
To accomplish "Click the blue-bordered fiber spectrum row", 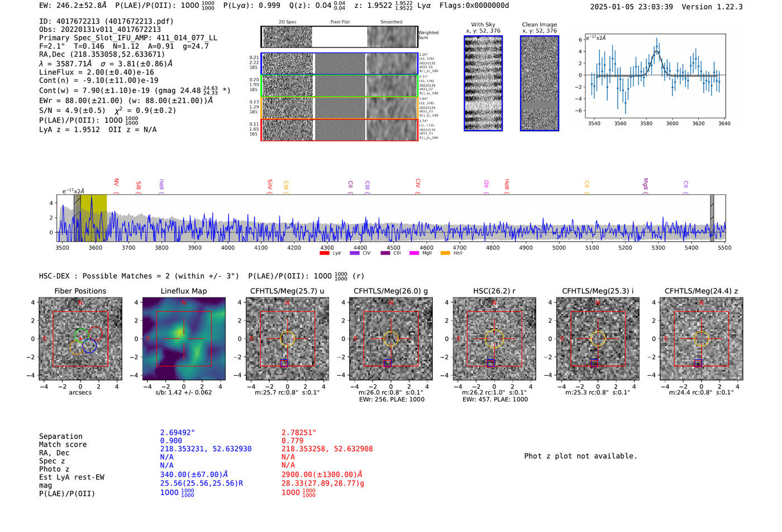I will pos(339,64).
